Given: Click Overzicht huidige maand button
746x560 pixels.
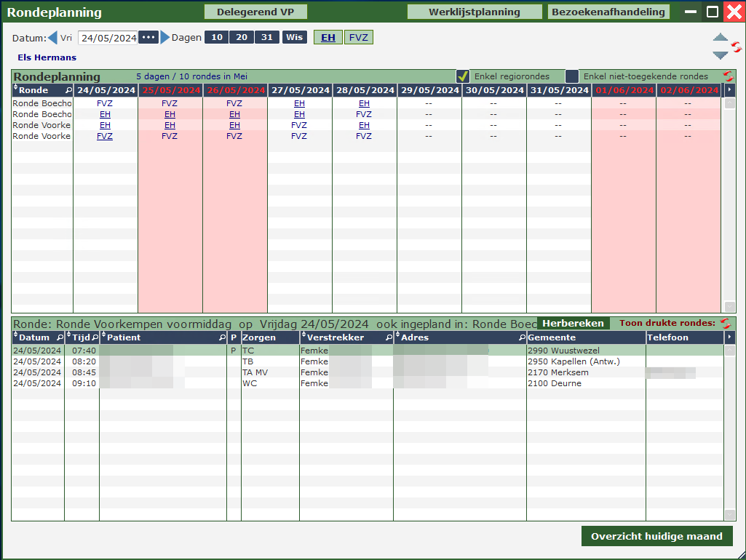Looking at the screenshot, I should 656,536.
